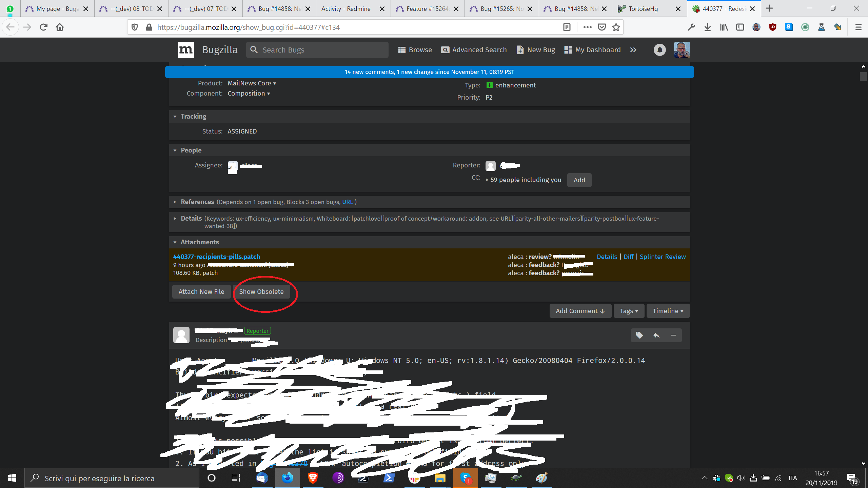Open Firefox library icon
The width and height of the screenshot is (868, 488).
724,27
